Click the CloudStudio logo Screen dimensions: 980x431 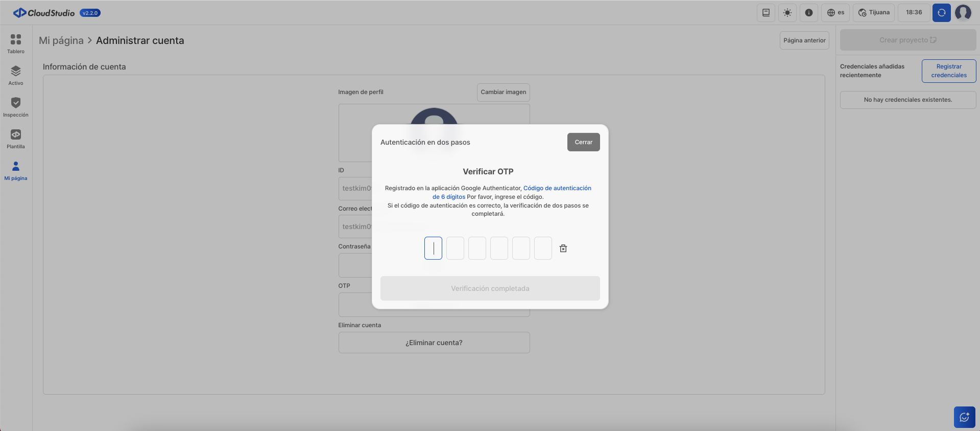44,13
